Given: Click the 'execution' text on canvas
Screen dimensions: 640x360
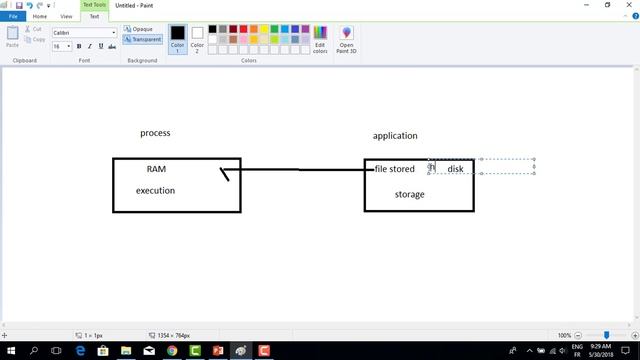Looking at the screenshot, I should pos(156,191).
